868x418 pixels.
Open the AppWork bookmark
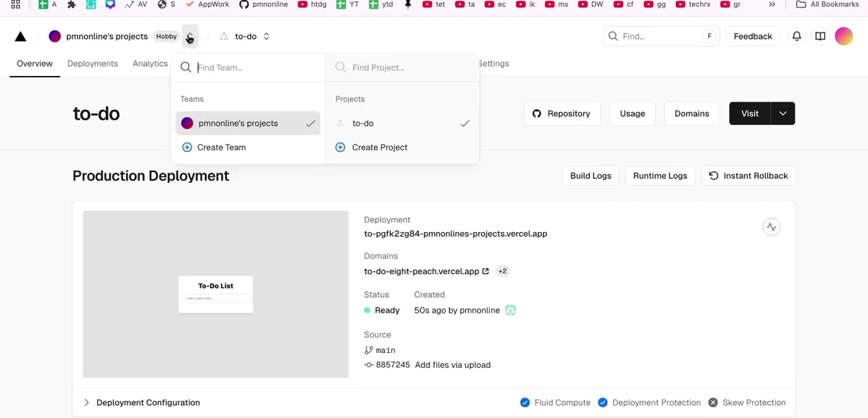(208, 4)
